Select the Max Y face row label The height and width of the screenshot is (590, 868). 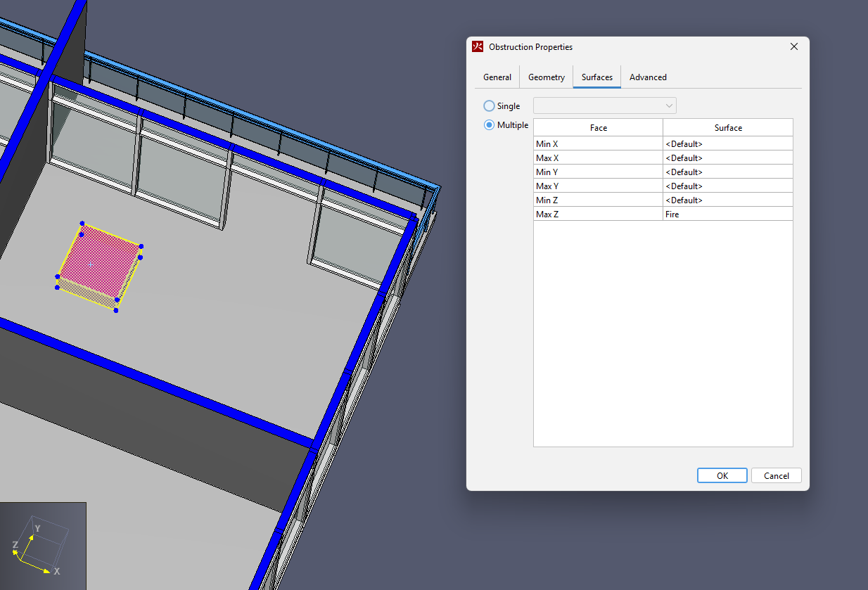pyautogui.click(x=598, y=186)
